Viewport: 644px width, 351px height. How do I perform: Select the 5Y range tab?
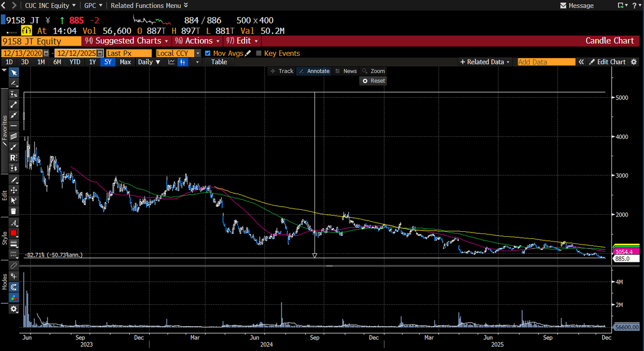[108, 62]
